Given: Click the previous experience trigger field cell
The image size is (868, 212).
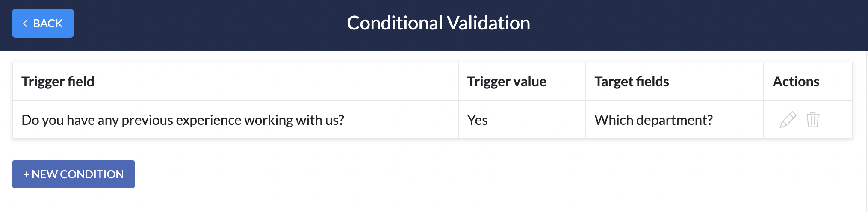Looking at the screenshot, I should (235, 120).
